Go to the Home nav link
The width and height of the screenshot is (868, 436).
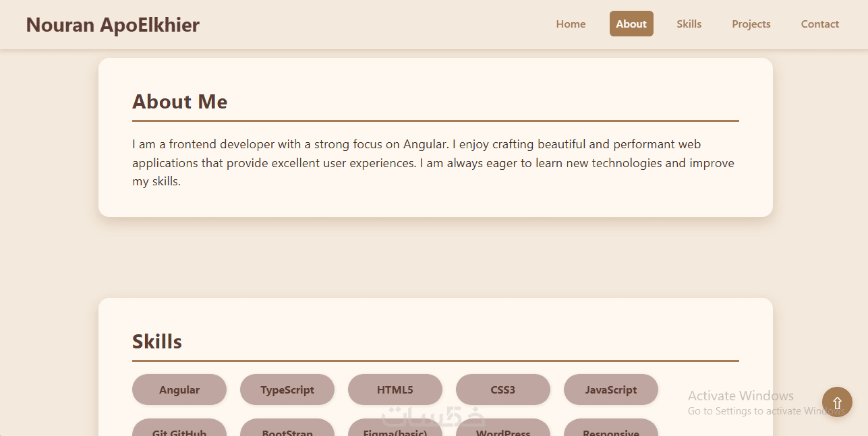coord(571,24)
